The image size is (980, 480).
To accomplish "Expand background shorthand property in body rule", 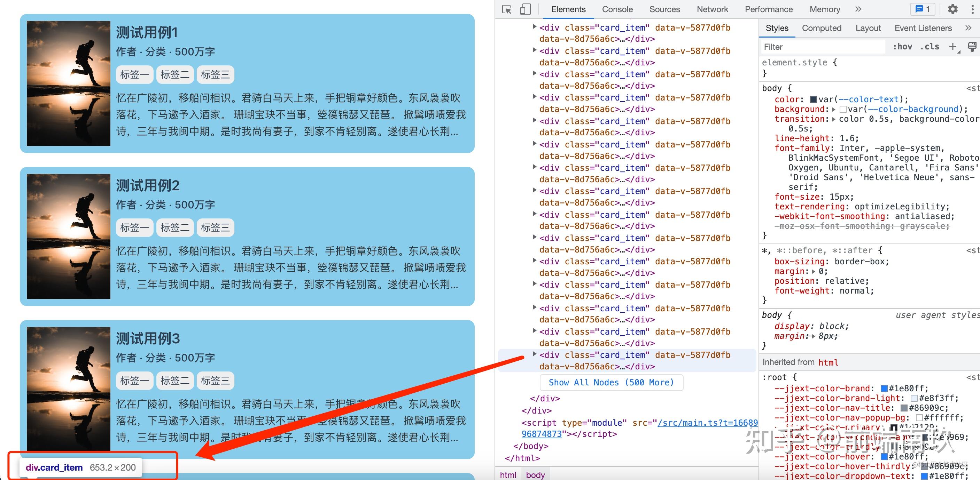I will [x=833, y=110].
